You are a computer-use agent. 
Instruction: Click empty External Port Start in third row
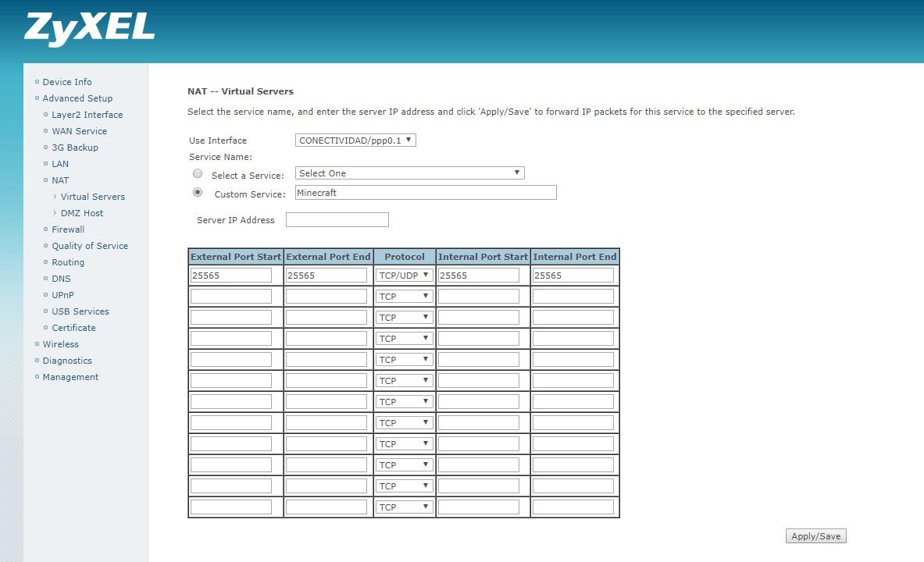click(231, 318)
